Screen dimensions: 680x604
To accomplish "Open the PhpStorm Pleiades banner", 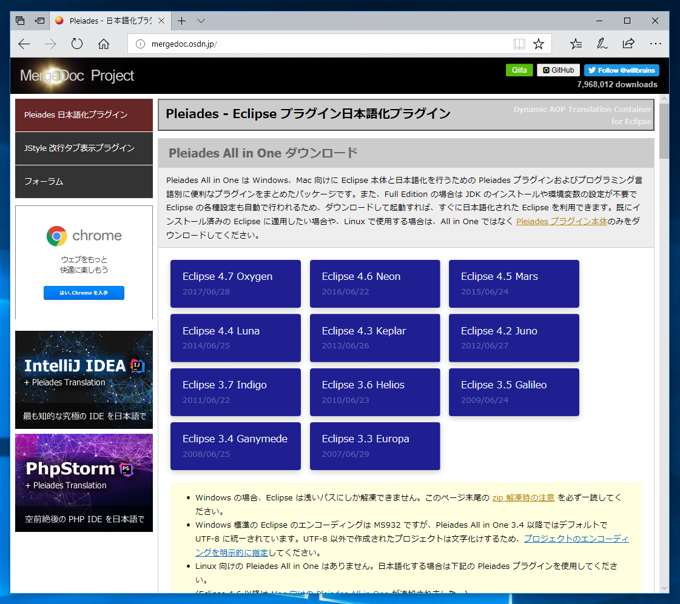I will [x=84, y=483].
